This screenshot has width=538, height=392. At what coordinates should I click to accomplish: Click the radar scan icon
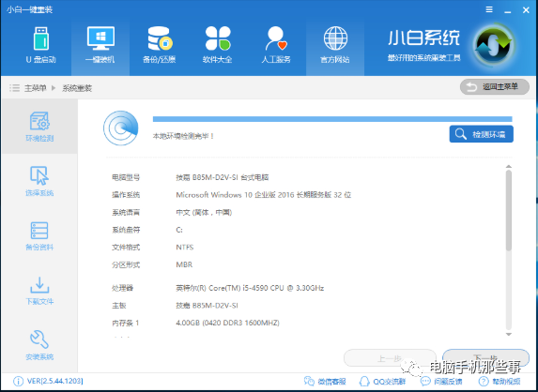[121, 128]
